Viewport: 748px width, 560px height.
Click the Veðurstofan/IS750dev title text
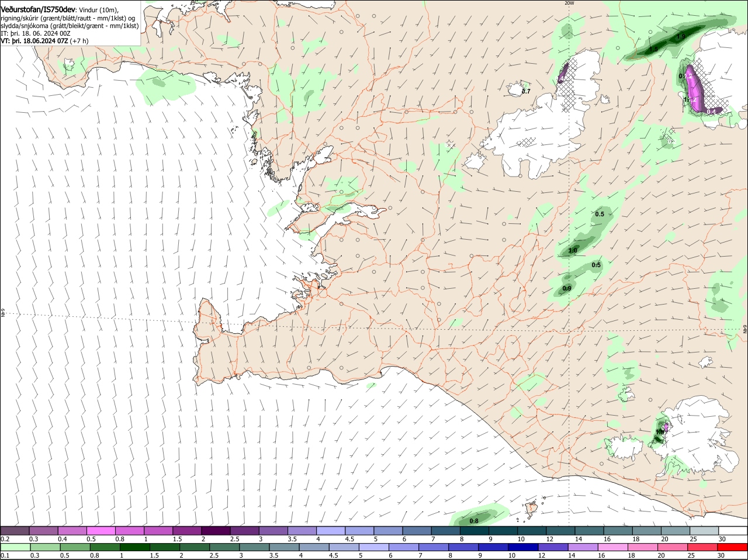[x=38, y=10]
